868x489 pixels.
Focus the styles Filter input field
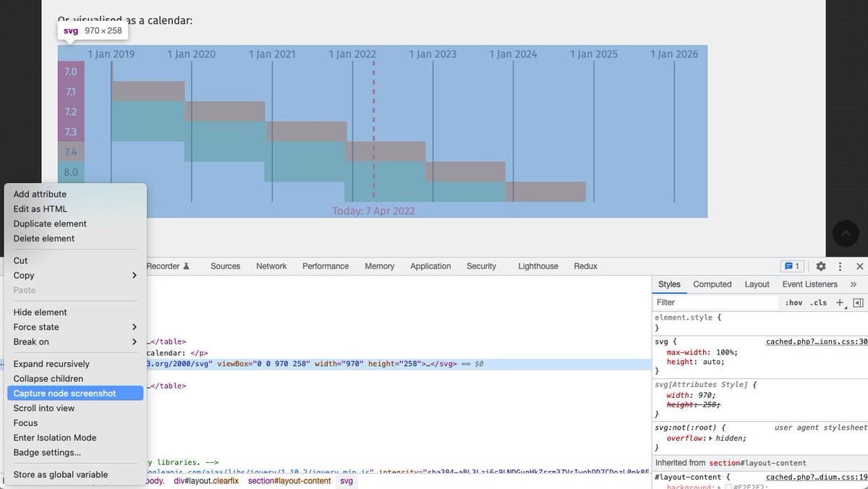click(715, 302)
